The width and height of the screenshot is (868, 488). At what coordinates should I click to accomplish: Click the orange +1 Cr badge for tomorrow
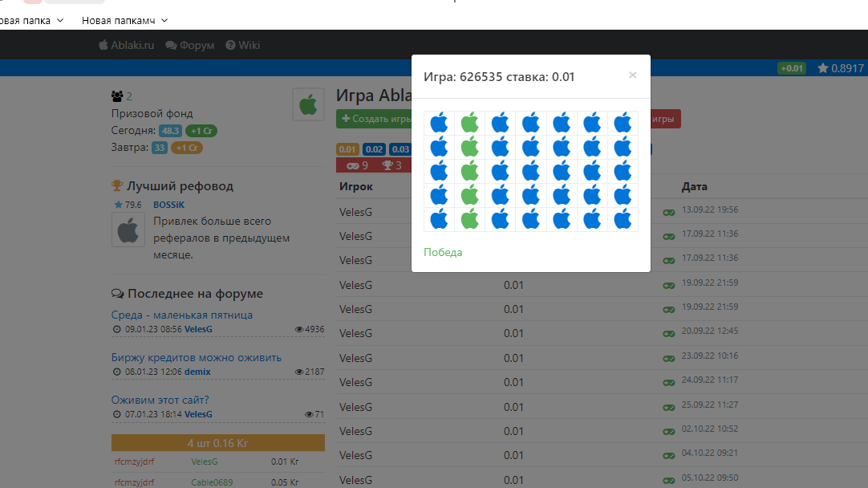187,148
